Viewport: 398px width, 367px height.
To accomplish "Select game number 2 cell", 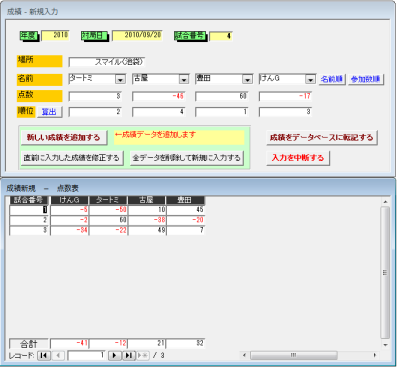I will point(29,220).
